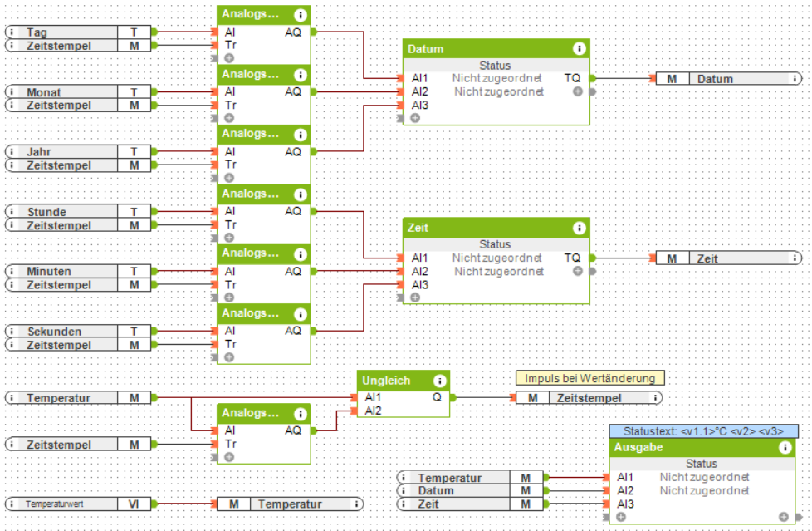Select Status header row in Ausgabe block

pyautogui.click(x=702, y=464)
